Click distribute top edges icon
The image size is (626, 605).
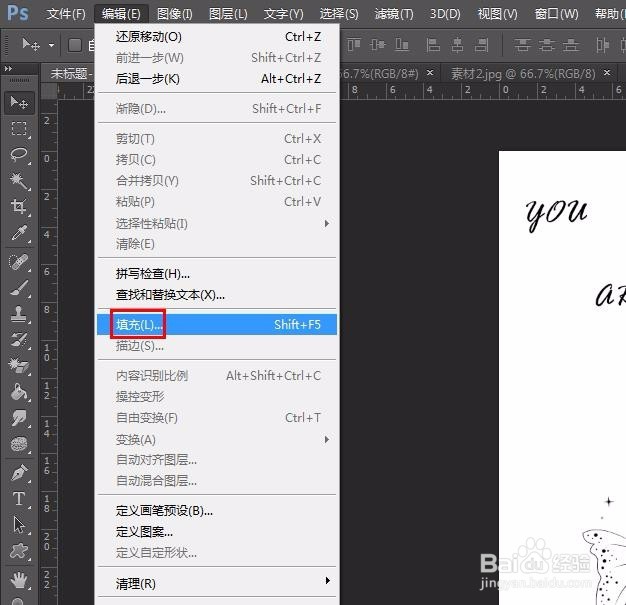(522, 45)
